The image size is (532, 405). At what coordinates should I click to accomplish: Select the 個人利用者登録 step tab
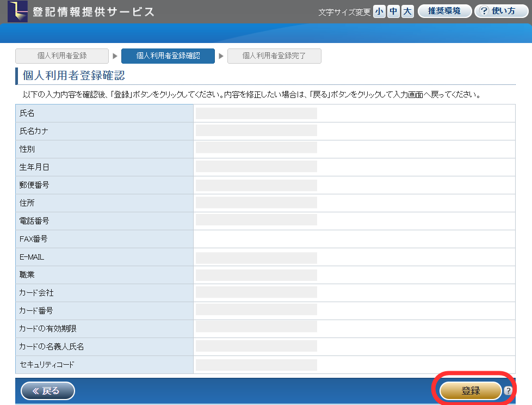(62, 56)
